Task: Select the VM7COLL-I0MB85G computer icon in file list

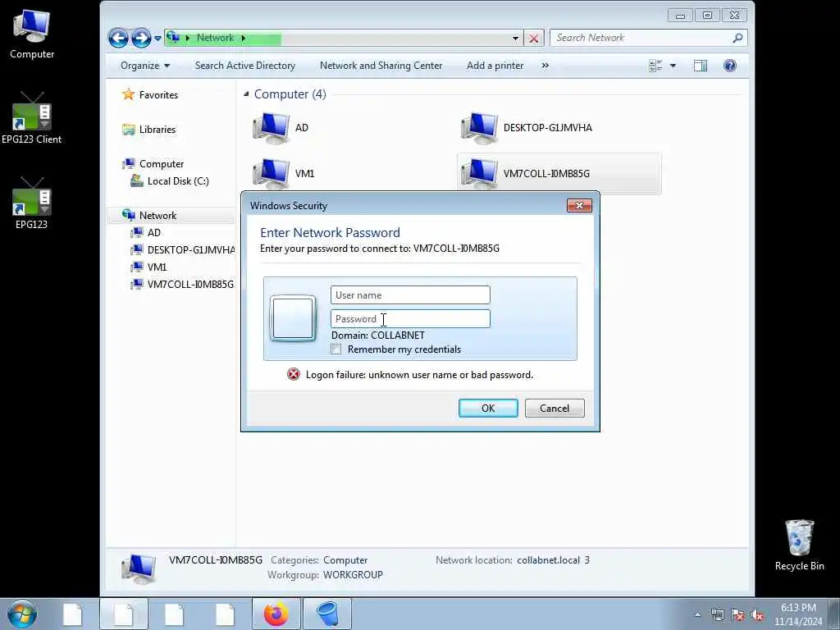Action: (x=479, y=173)
